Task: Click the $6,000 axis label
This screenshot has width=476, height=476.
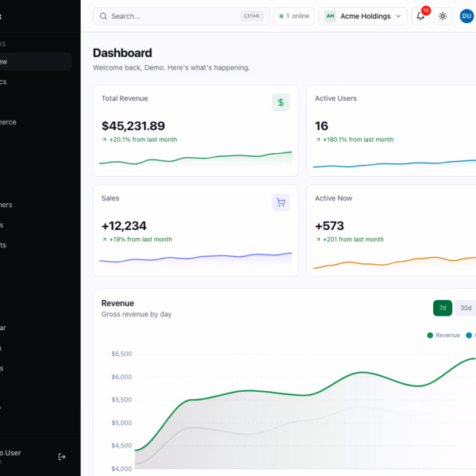Action: 121,377
